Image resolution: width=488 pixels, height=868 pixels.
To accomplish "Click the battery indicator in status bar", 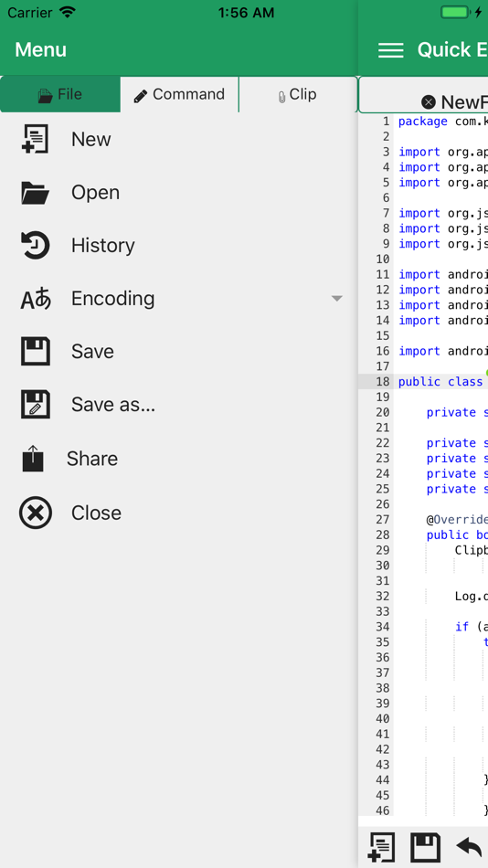I will [x=455, y=13].
